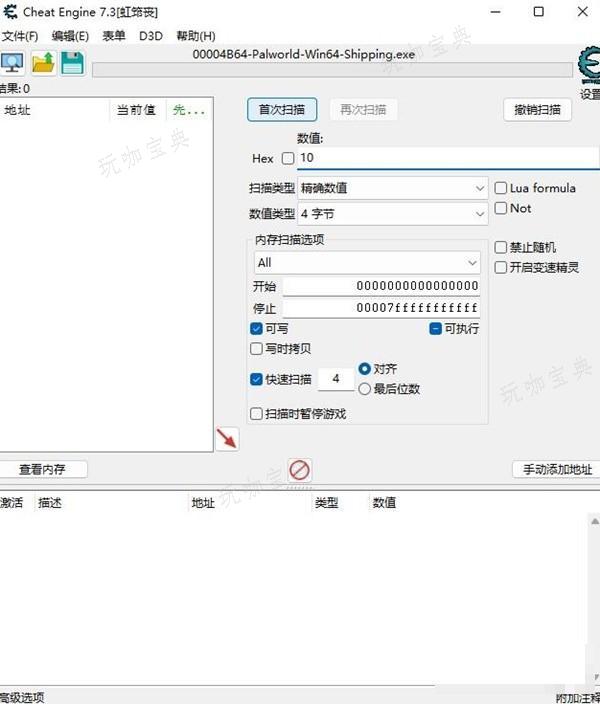The height and width of the screenshot is (704, 600).
Task: Click the 当前值 column header
Action: coord(136,110)
